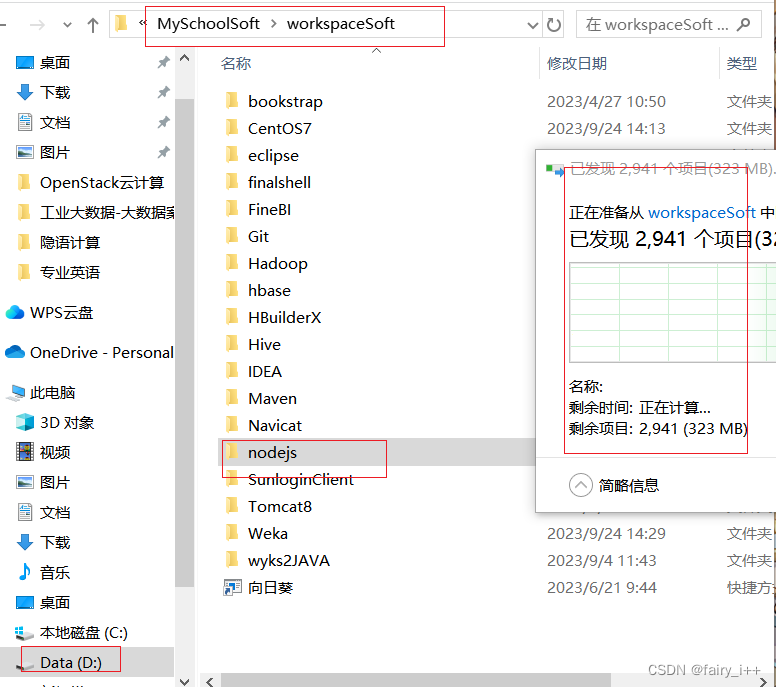Image resolution: width=776 pixels, height=687 pixels.
Task: Click navigation pane scroll down arrow
Action: [x=185, y=682]
